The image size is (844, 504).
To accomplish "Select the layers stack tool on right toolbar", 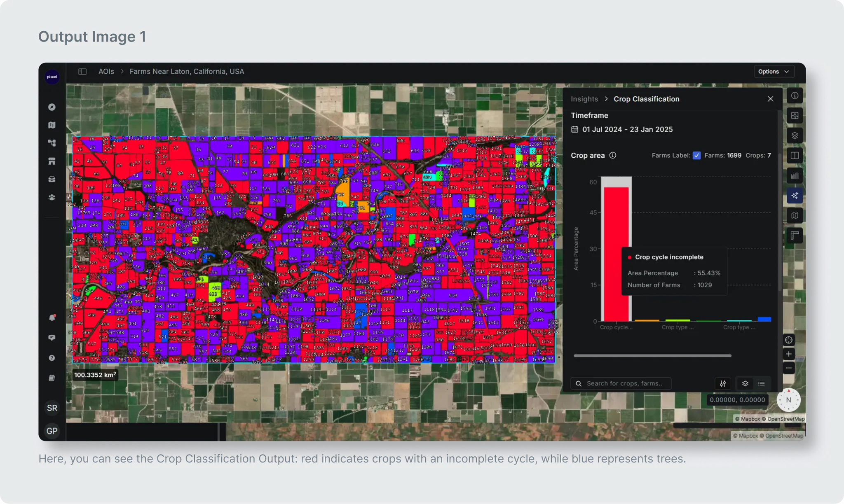I will (795, 135).
